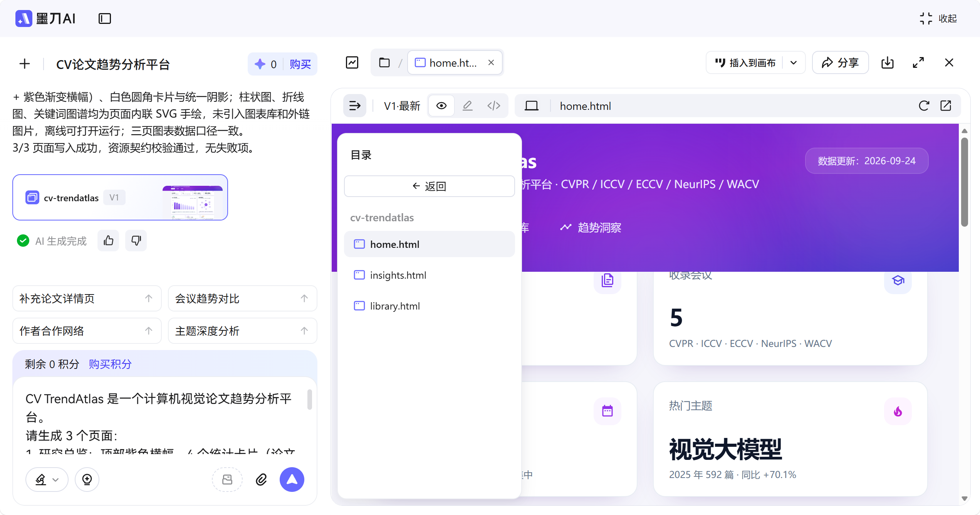Screen dimensions: 980x515
Task: Open the V1·最新 version selector
Action: point(402,106)
